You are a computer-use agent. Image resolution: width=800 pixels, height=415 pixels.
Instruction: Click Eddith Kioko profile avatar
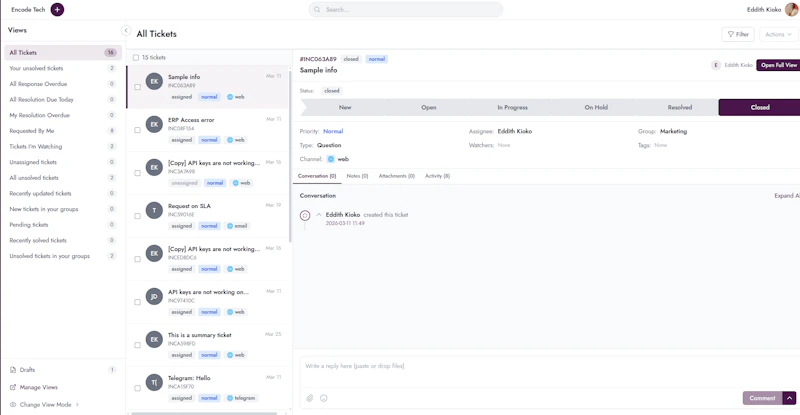[792, 9]
